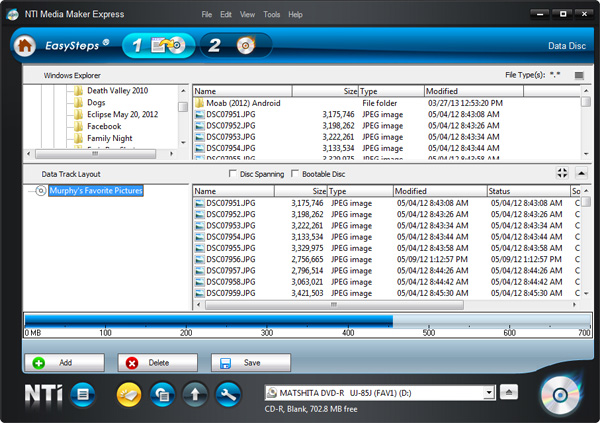Sort explorer list by Name column header
This screenshot has height=423, width=600.
click(242, 91)
